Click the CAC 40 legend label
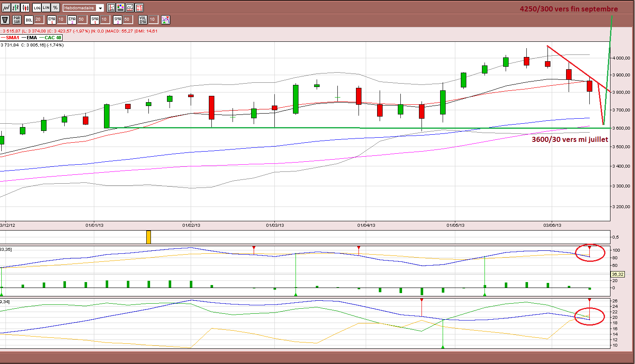635x364 pixels. pos(53,38)
